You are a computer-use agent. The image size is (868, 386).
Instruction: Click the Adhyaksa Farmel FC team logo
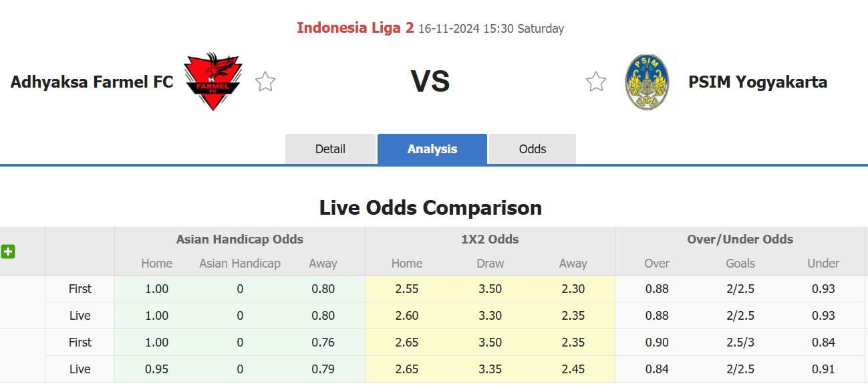213,82
